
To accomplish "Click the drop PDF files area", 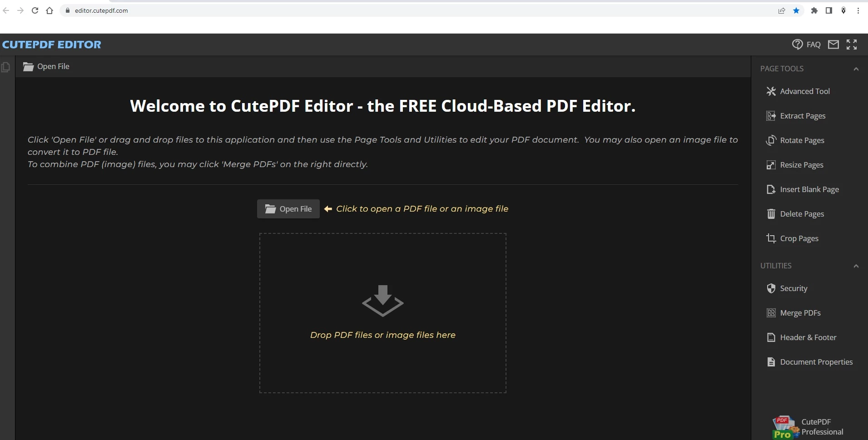I will coord(383,313).
